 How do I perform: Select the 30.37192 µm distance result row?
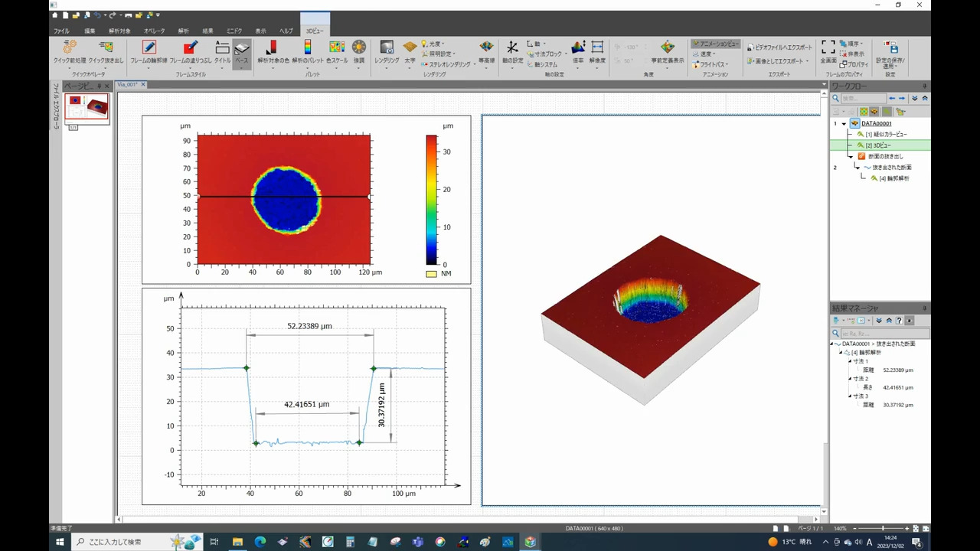pyautogui.click(x=888, y=405)
